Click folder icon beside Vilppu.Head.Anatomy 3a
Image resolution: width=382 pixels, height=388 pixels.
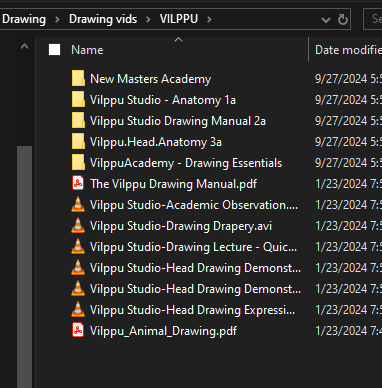tap(78, 142)
